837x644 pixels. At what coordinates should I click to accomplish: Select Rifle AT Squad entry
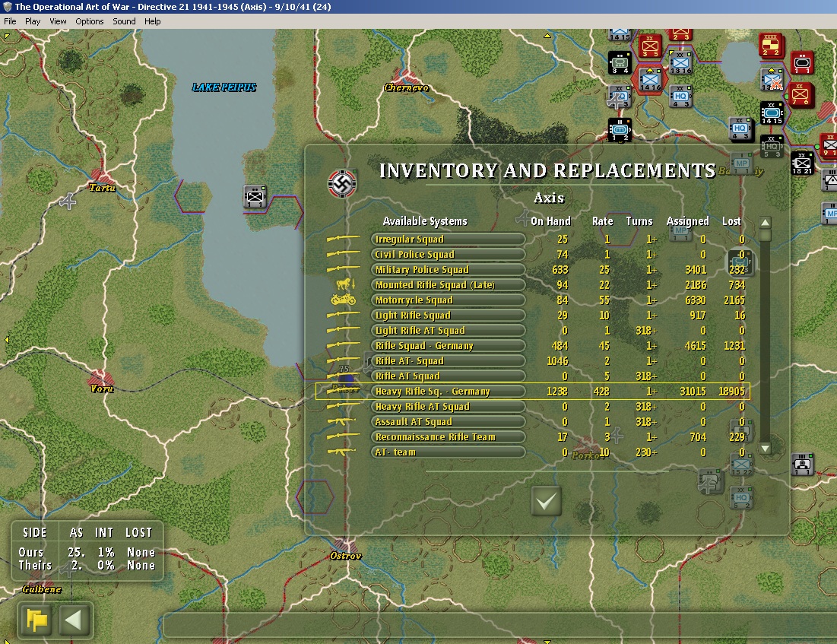[448, 376]
